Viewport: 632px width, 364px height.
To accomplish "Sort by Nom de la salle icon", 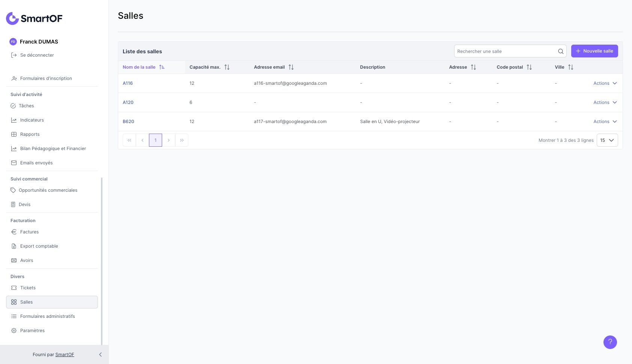I will coord(162,67).
